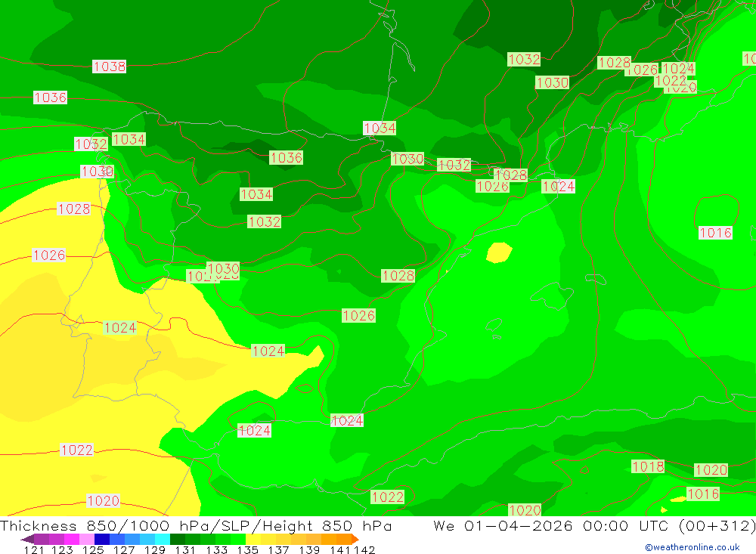Image resolution: width=756 pixels, height=554 pixels.
Task: Click the isolated yellow thickness patch over the sea
Action: (499, 252)
